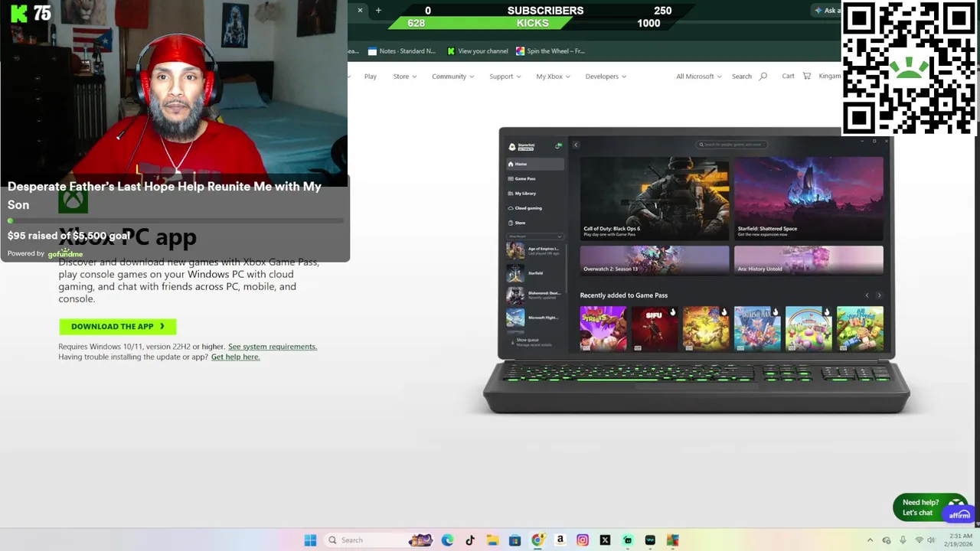Open the Kingam account menu
The height and width of the screenshot is (551, 980).
coord(829,76)
